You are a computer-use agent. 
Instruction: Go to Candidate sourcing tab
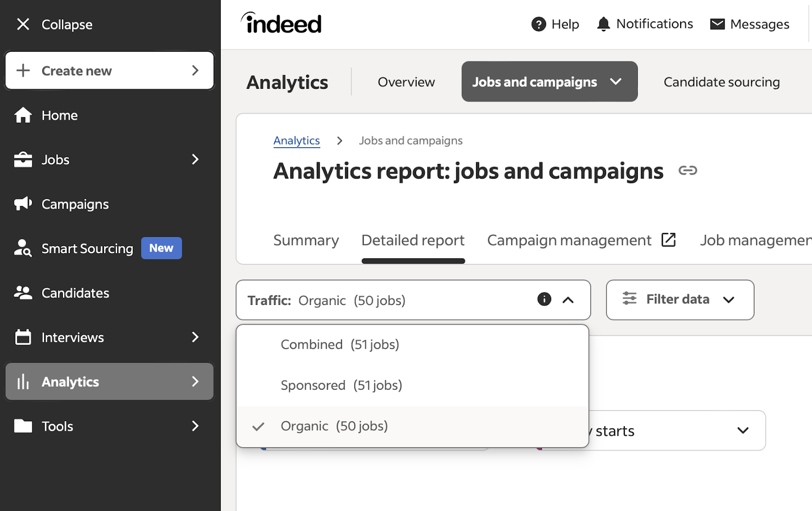tap(722, 82)
